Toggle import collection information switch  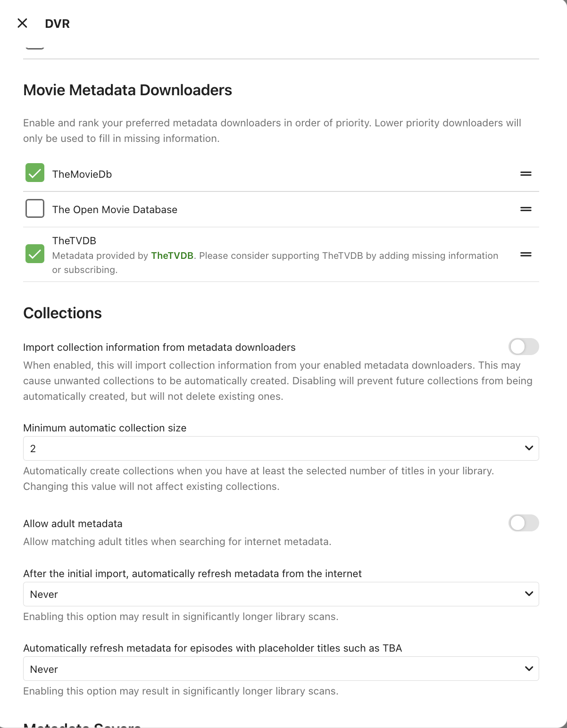524,347
